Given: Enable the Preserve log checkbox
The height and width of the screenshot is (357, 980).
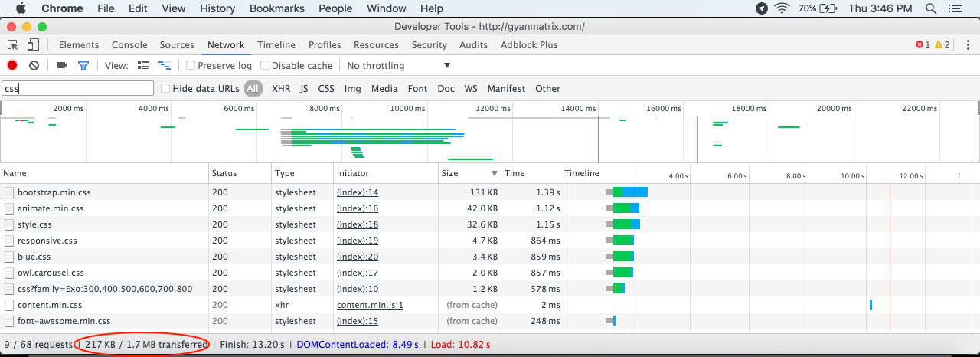Looking at the screenshot, I should (191, 66).
